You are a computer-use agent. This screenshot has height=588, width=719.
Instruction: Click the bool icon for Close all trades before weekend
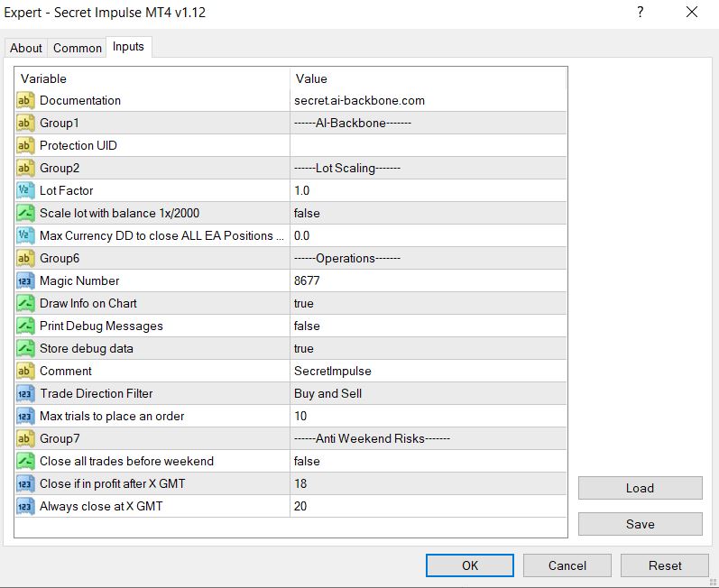[25, 461]
